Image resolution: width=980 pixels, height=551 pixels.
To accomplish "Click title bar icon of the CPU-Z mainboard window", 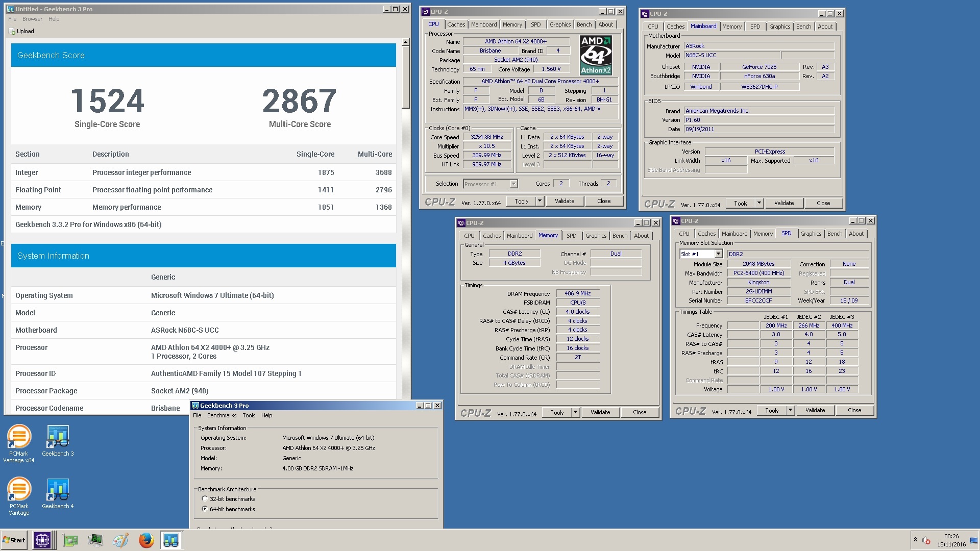I will click(x=646, y=14).
